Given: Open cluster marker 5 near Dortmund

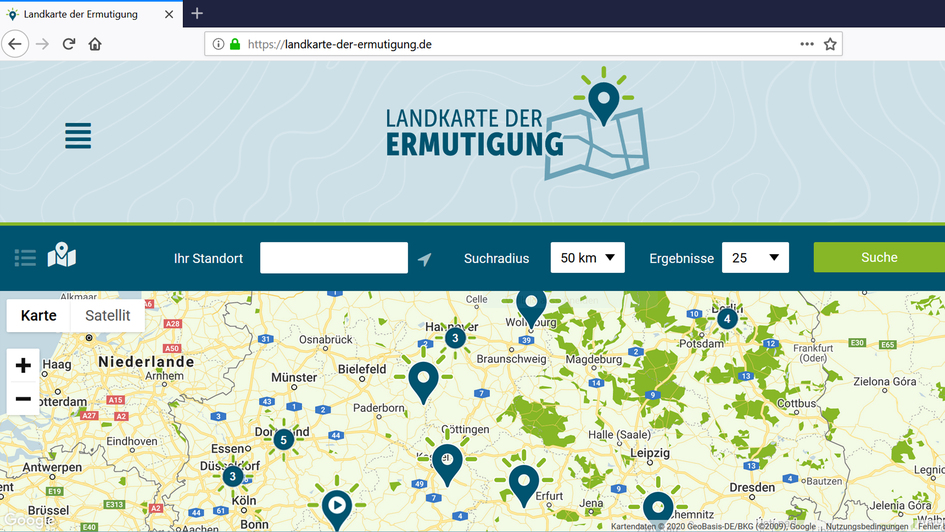Looking at the screenshot, I should tap(283, 440).
